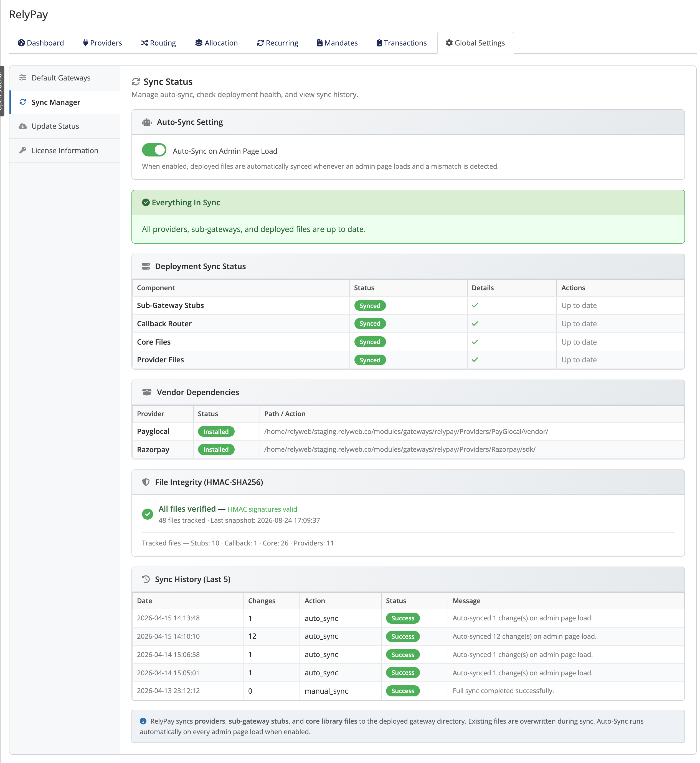The width and height of the screenshot is (700, 763).
Task: Click the Deployment Sync Status server icon
Action: coord(146,266)
